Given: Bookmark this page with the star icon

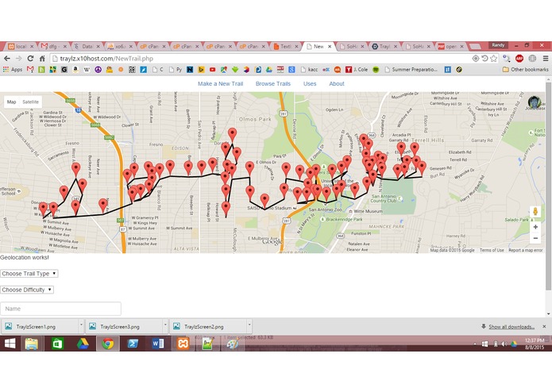Looking at the screenshot, I should click(x=493, y=59).
